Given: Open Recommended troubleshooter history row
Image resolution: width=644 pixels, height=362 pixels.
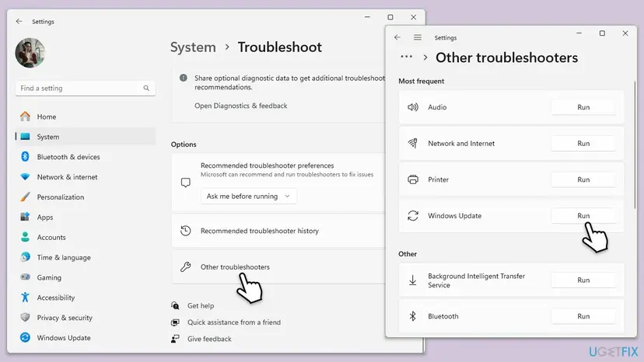Looking at the screenshot, I should pos(278,231).
